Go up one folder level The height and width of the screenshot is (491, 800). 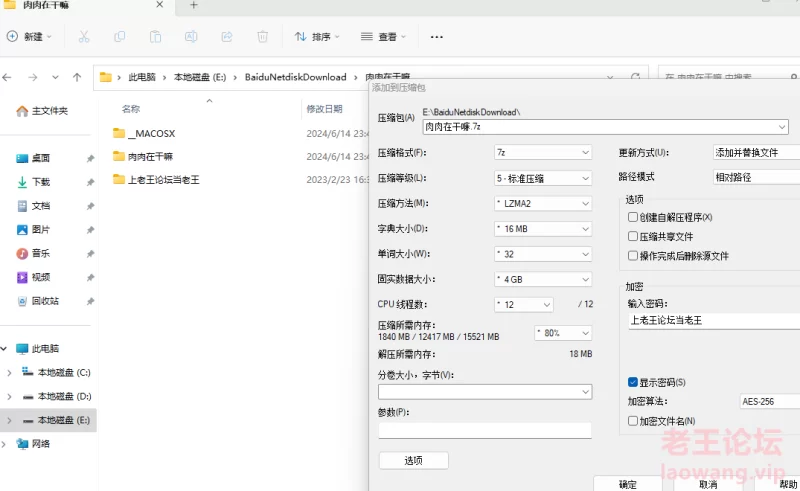coord(77,78)
